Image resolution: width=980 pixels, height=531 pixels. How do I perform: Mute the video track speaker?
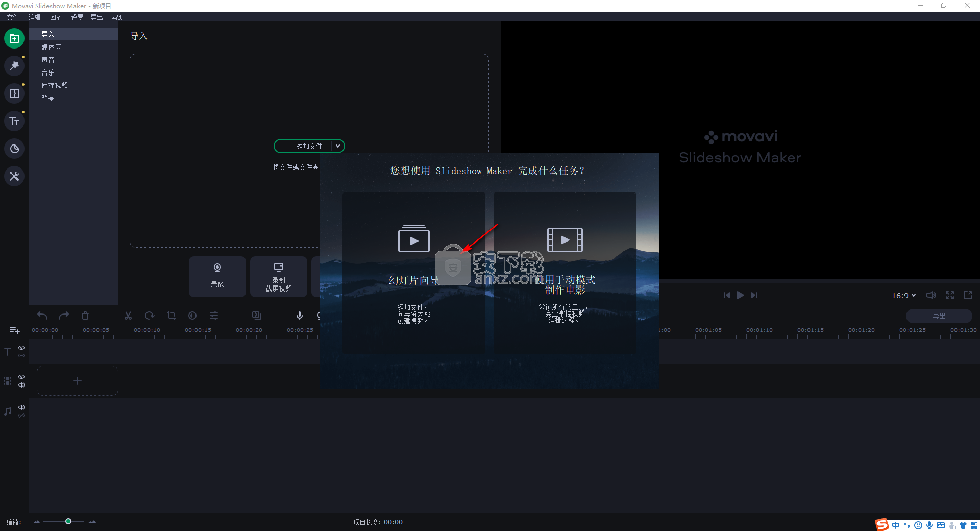coord(21,385)
